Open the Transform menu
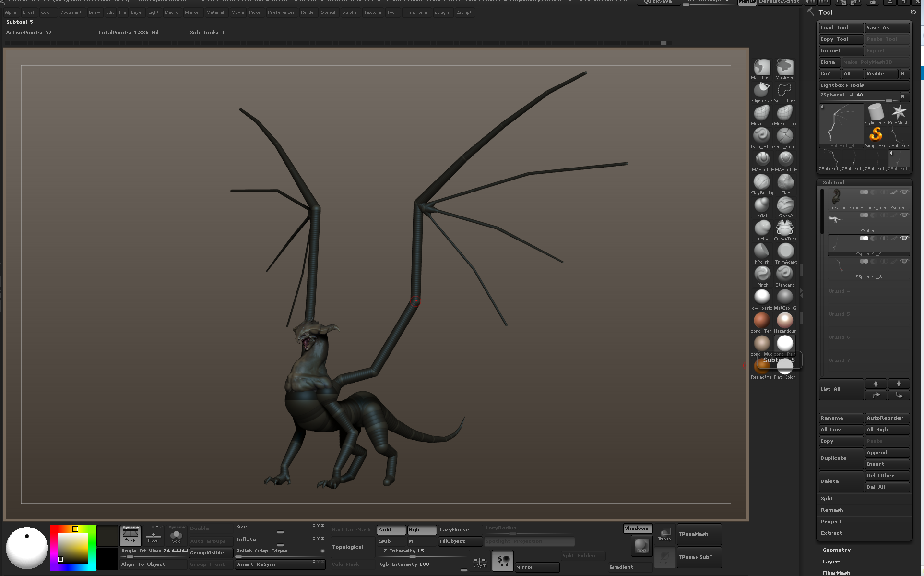The width and height of the screenshot is (924, 576). point(415,12)
